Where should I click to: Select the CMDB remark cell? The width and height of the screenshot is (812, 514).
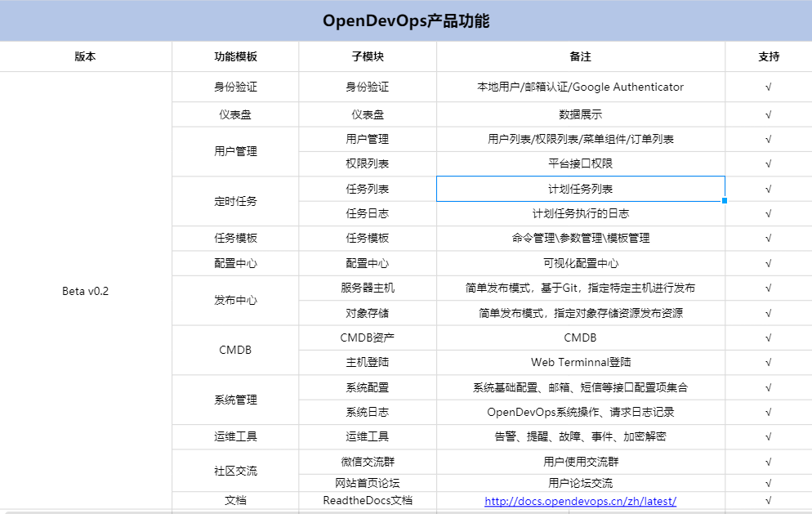[x=581, y=337]
